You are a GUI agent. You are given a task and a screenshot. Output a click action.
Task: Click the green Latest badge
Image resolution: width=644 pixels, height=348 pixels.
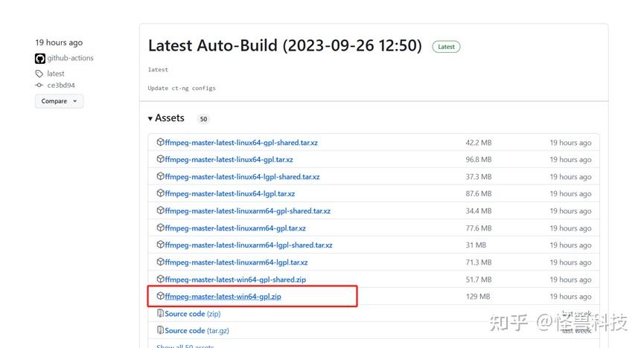pos(446,47)
